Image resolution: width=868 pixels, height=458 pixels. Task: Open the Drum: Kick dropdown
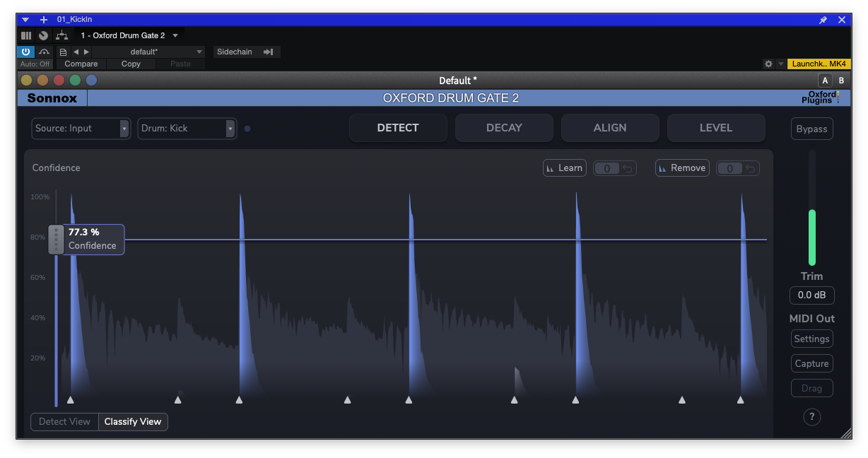click(187, 129)
